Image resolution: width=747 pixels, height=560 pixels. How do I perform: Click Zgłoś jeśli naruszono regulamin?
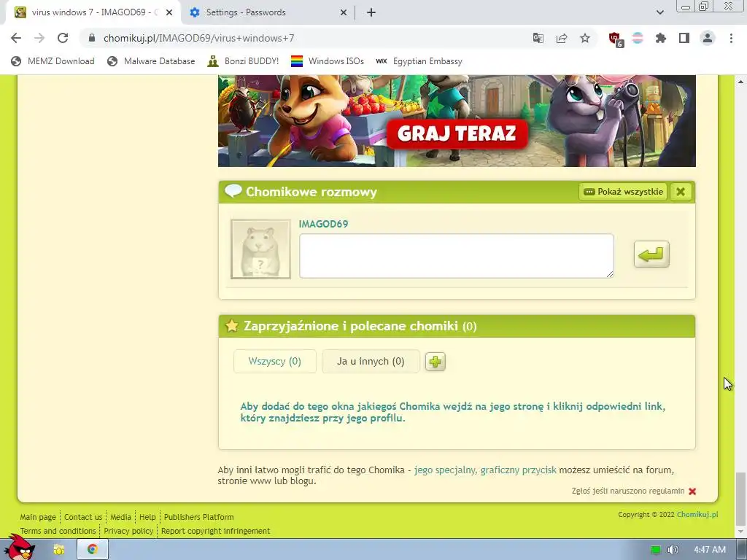pos(628,491)
